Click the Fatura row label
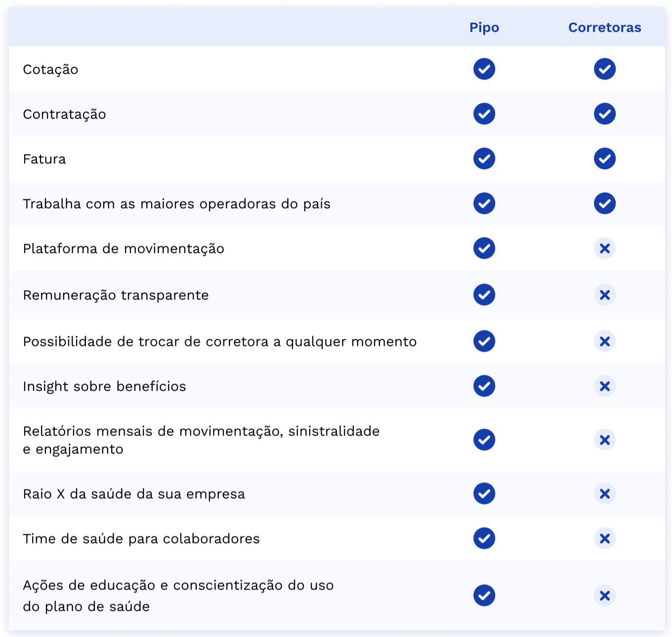The width and height of the screenshot is (672, 637). point(44,159)
